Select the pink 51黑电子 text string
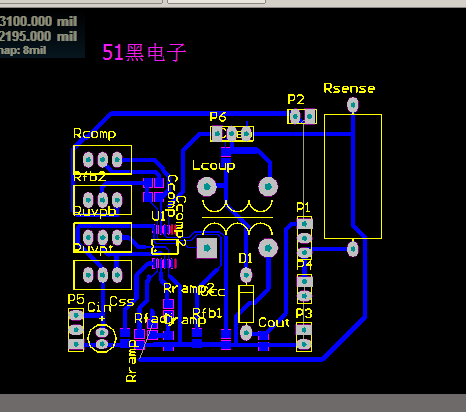466x412 pixels. coord(144,52)
